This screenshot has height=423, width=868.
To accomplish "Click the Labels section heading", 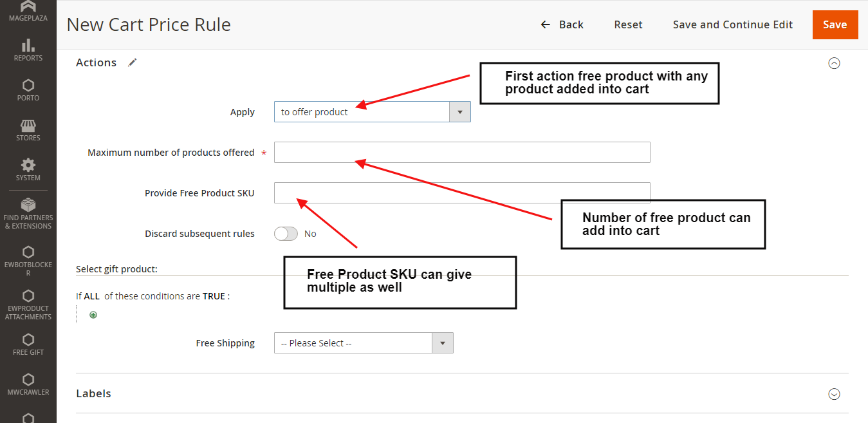I will click(93, 393).
